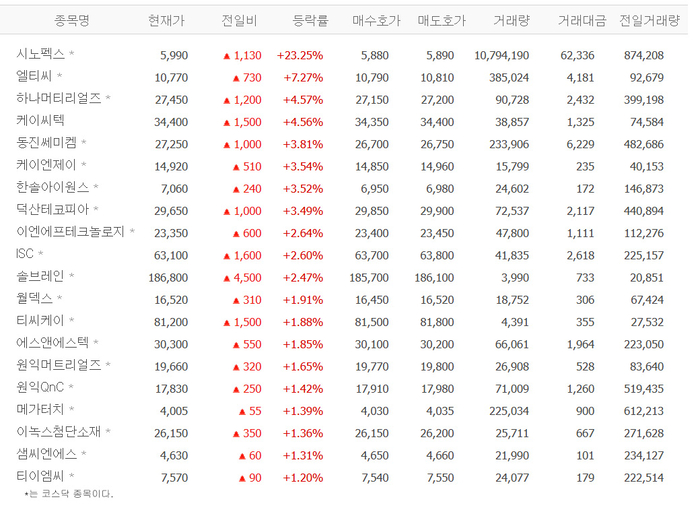
Task: Click the trading value 6,229
Action: 580,144
